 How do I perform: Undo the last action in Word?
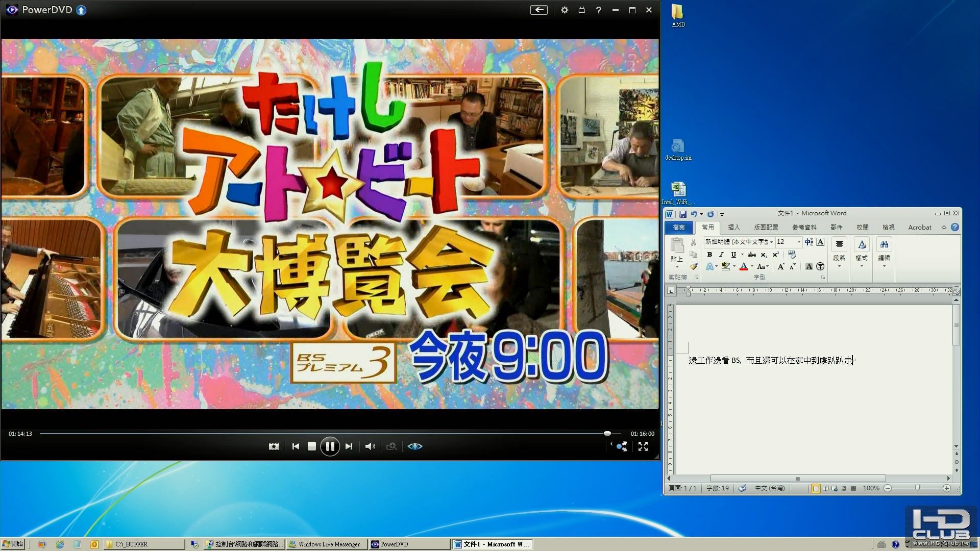point(694,214)
